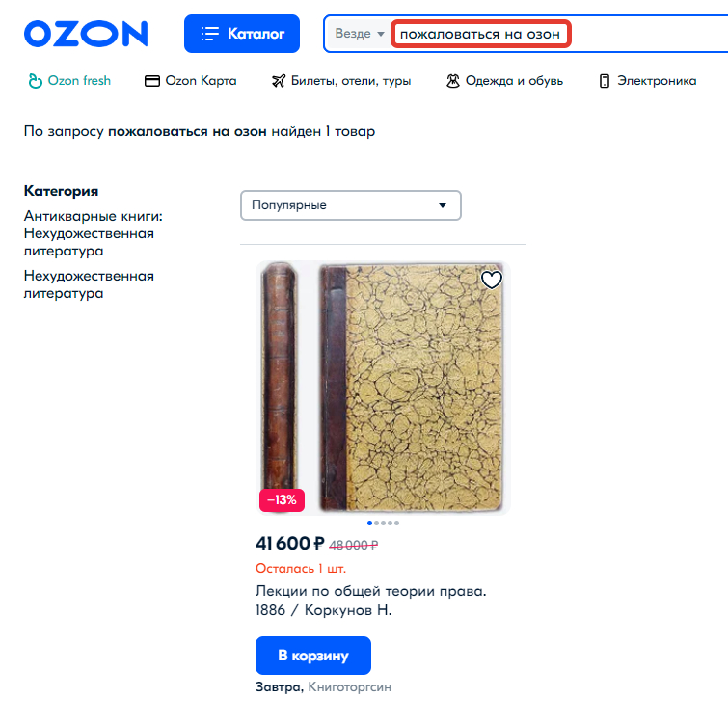Click the phone icon for Электроника
The height and width of the screenshot is (725, 728).
point(604,81)
